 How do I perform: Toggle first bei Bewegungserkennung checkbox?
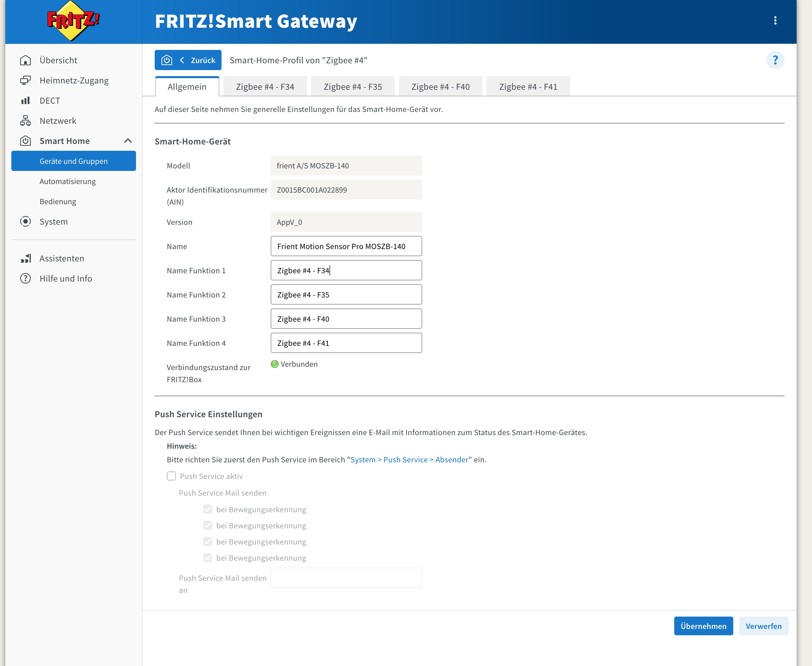(208, 509)
